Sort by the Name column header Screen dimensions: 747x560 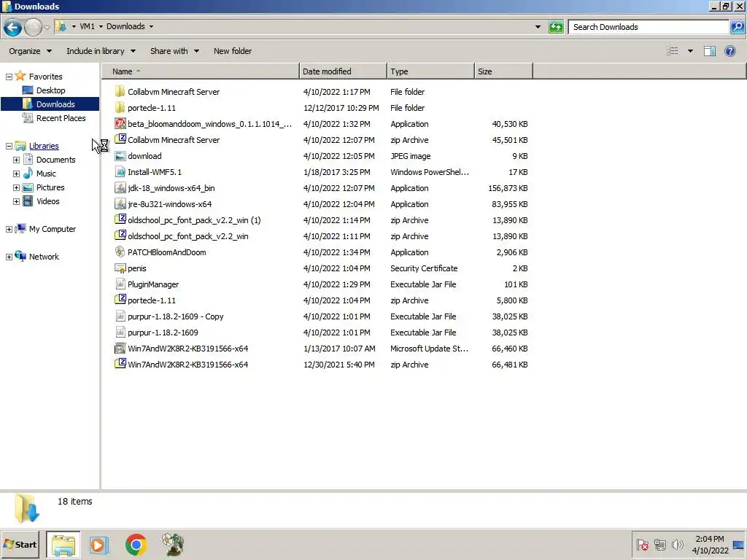click(200, 71)
